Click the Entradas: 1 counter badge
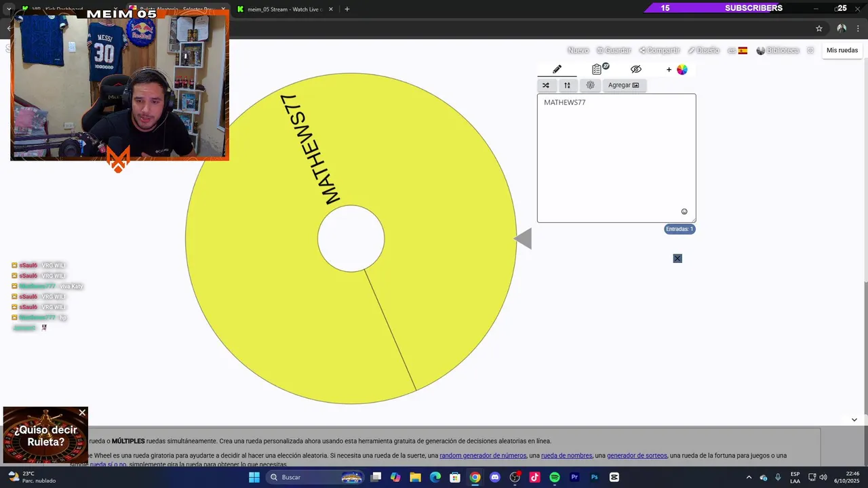Screen dimensions: 868x488 pos(679,229)
